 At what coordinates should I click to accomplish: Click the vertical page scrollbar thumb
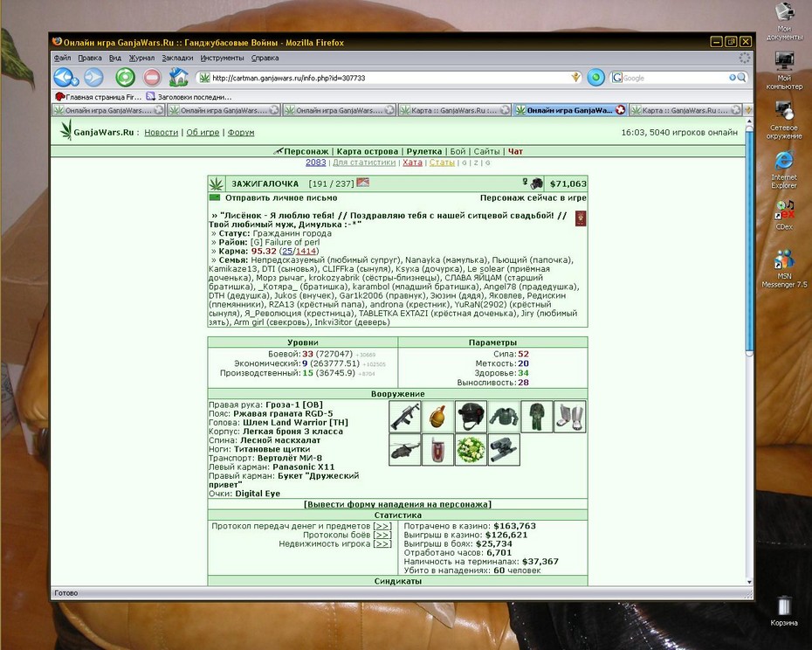749,240
